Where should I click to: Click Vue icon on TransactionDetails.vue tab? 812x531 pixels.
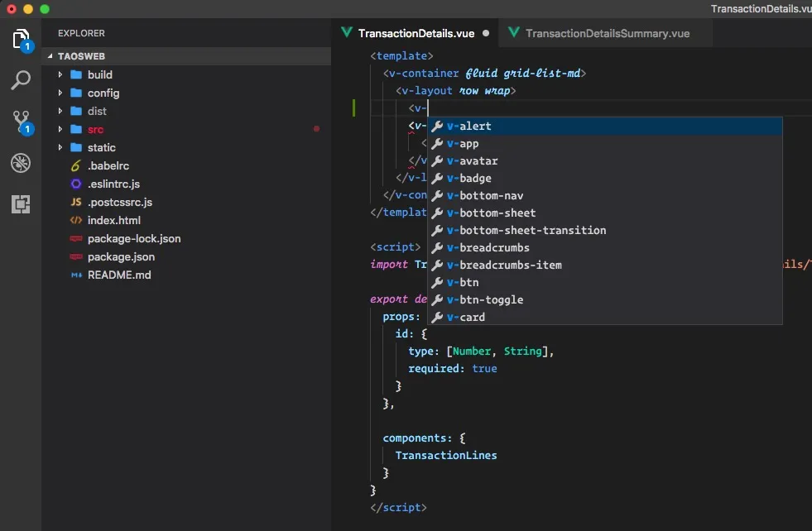point(347,32)
